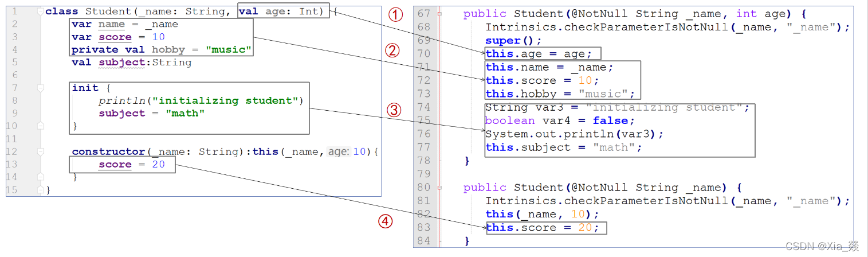The height and width of the screenshot is (257, 868).
Task: Click the Intrinsics.checkParameterIsNotNull call on line 81
Action: coord(667,201)
